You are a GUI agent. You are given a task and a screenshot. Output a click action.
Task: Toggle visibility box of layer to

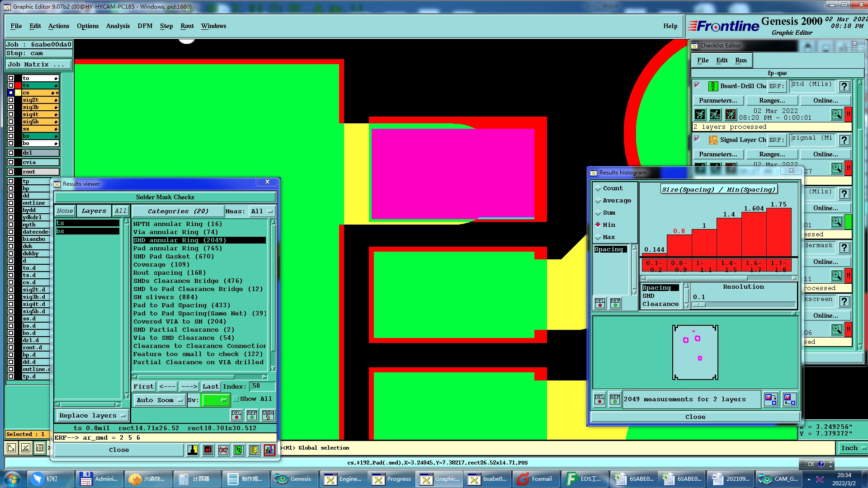(x=11, y=78)
